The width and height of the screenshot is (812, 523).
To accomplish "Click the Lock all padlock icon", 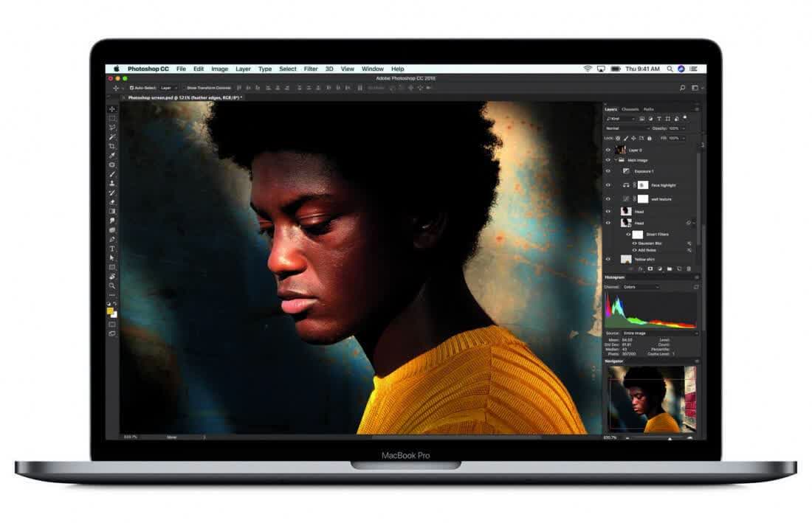I will coord(650,139).
